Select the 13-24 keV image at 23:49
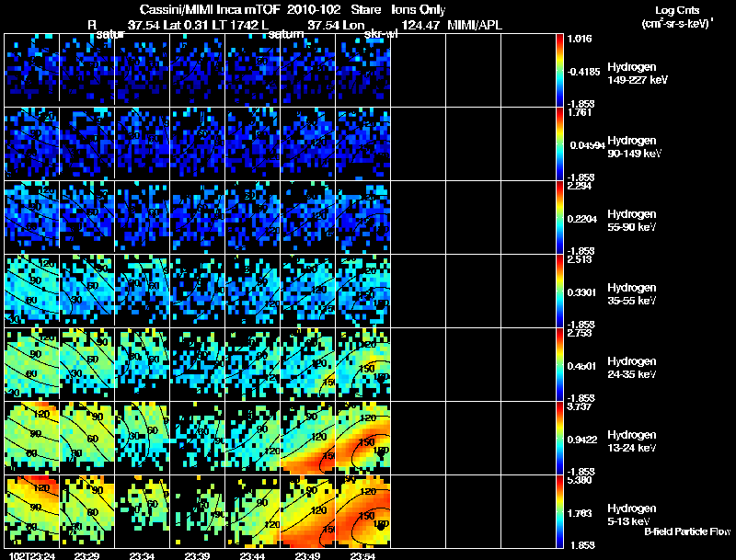The width and height of the screenshot is (736, 560). (308, 438)
